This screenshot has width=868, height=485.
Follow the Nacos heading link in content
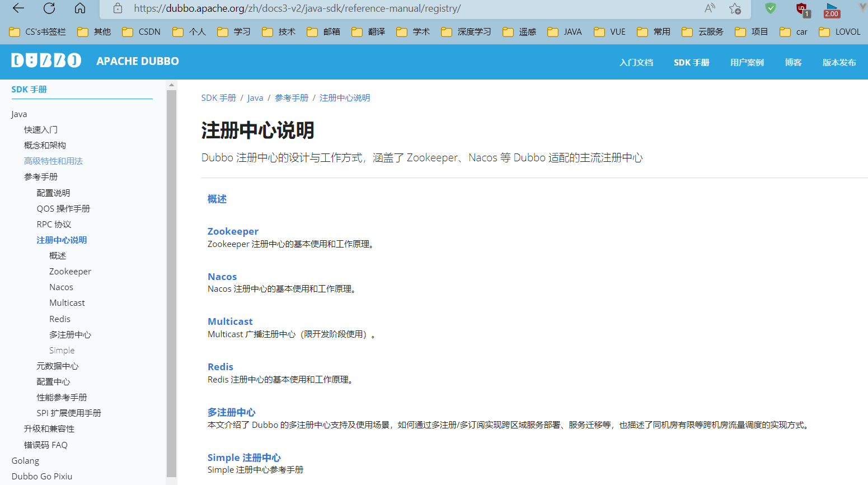click(x=222, y=277)
